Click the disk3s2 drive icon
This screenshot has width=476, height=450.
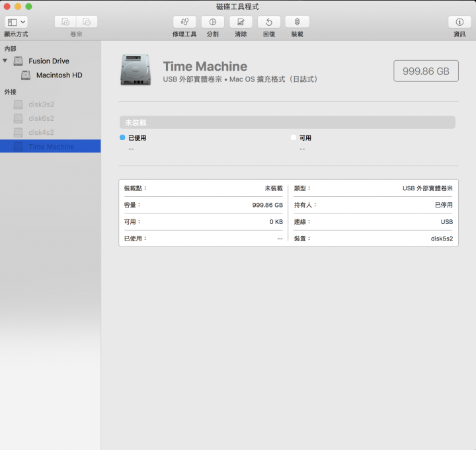pos(19,104)
